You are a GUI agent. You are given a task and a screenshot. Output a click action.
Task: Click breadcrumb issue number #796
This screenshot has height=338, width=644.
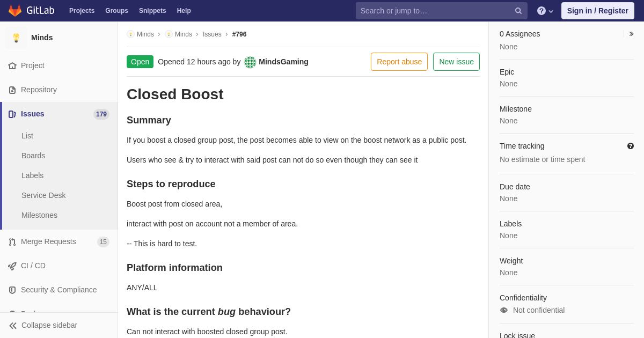pos(239,34)
